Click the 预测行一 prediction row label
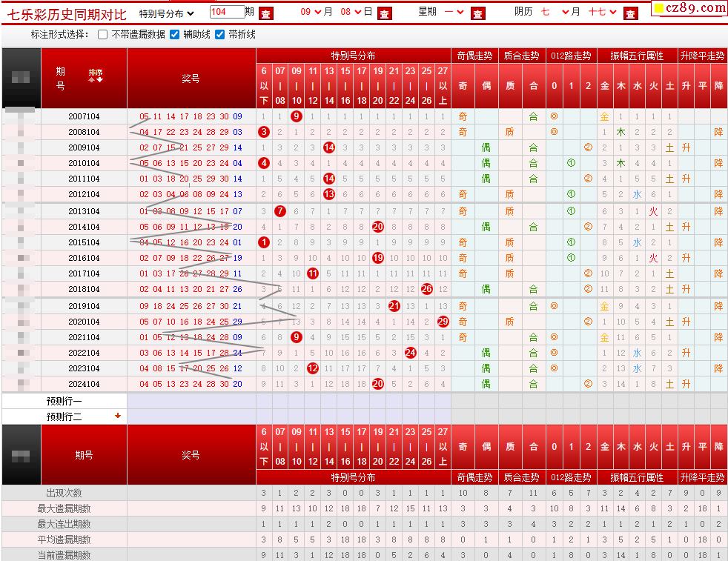The height and width of the screenshot is (561, 728). coord(64,401)
